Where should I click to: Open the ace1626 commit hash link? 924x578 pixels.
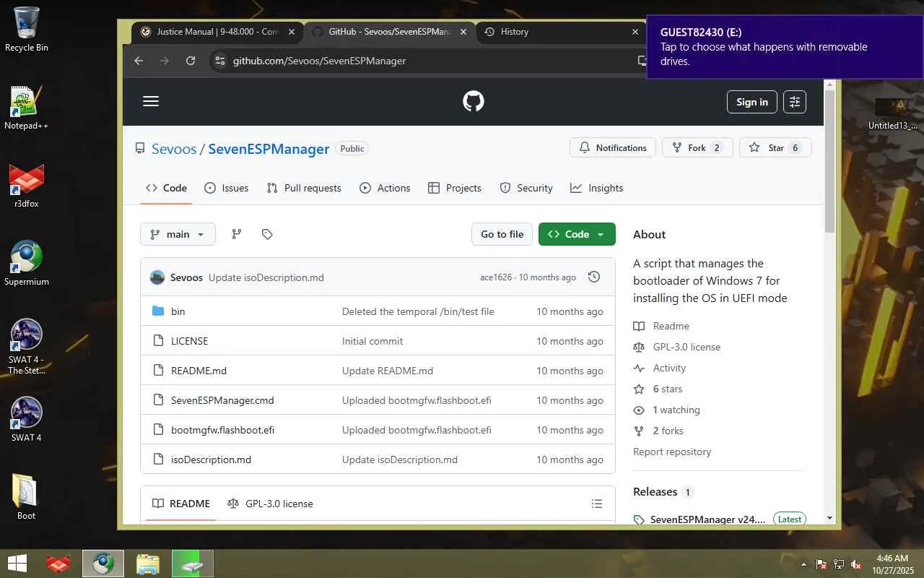(x=495, y=277)
